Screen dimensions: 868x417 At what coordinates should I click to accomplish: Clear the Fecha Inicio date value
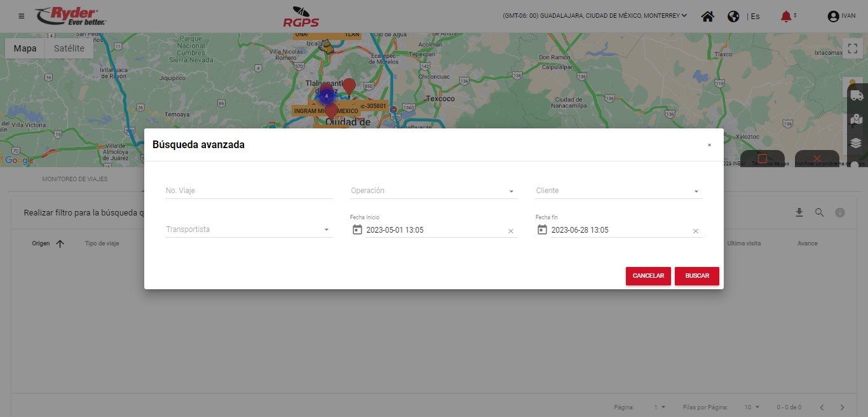(510, 231)
